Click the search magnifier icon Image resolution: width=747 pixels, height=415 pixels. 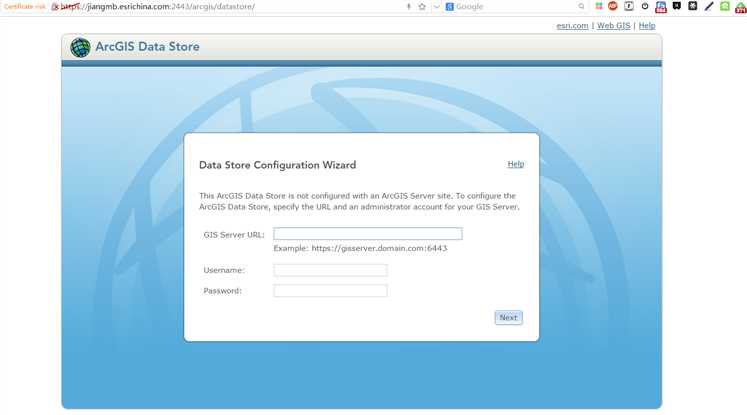tap(581, 7)
